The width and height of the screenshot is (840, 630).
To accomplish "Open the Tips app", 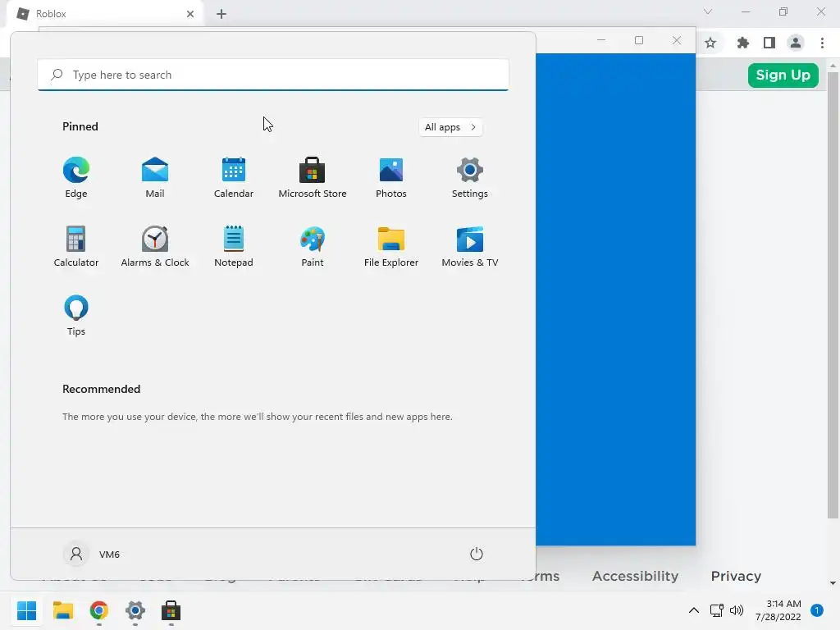I will point(76,316).
